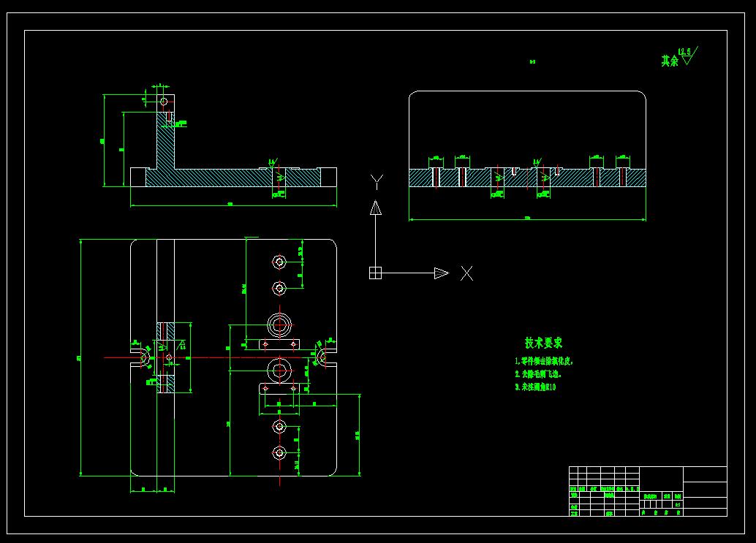This screenshot has height=543, width=756.
Task: Select note line 3 ending in R10
Action: (x=535, y=387)
